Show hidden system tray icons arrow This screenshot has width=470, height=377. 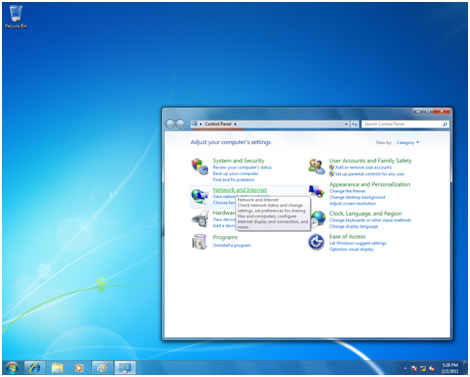(x=405, y=368)
